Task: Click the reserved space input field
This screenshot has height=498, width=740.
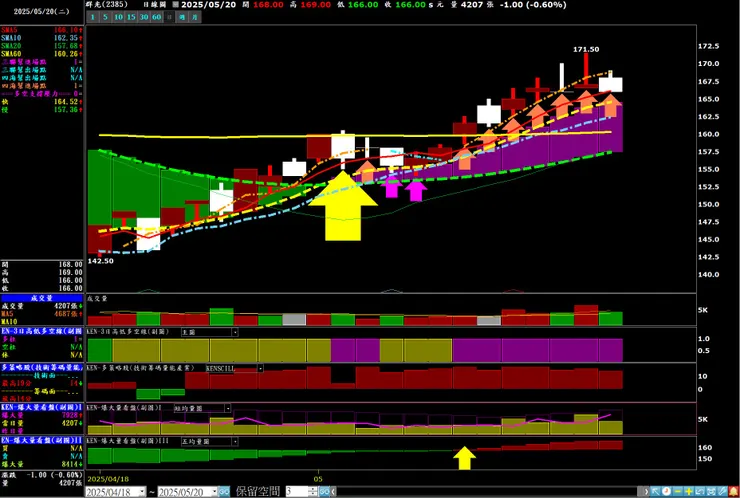Action: 297,491
